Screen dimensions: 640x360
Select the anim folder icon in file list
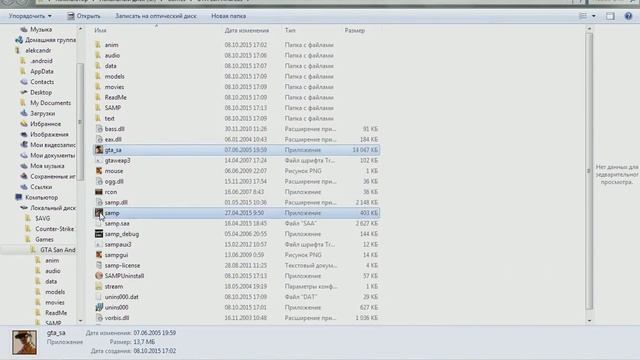pos(98,44)
